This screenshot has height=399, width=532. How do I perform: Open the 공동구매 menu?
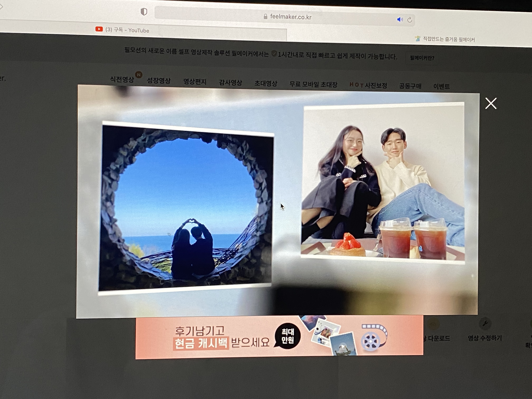410,86
